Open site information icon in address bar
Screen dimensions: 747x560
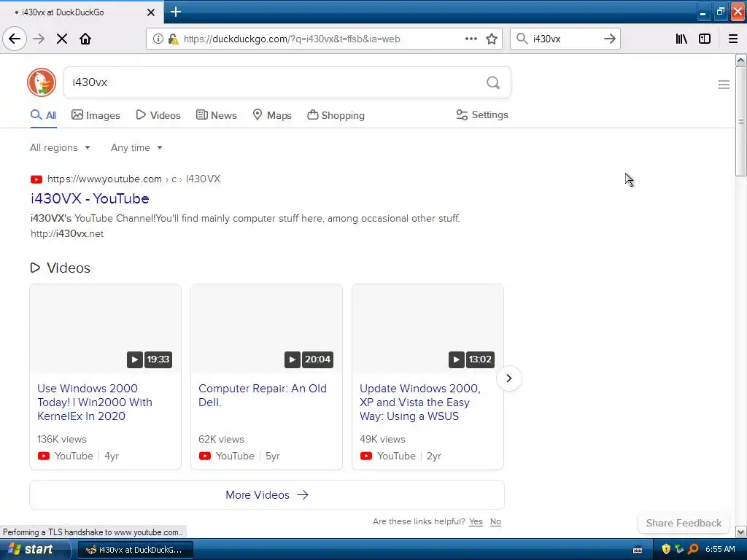point(158,39)
